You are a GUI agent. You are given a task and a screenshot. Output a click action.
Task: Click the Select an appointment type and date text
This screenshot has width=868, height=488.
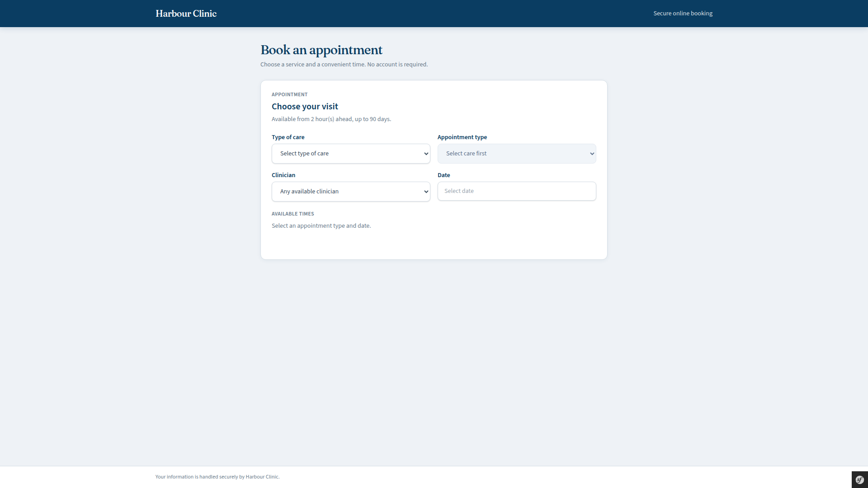click(321, 226)
